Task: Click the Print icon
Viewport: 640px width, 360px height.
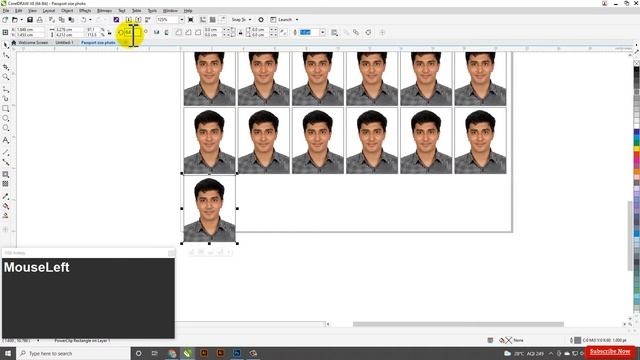Action: point(40,20)
